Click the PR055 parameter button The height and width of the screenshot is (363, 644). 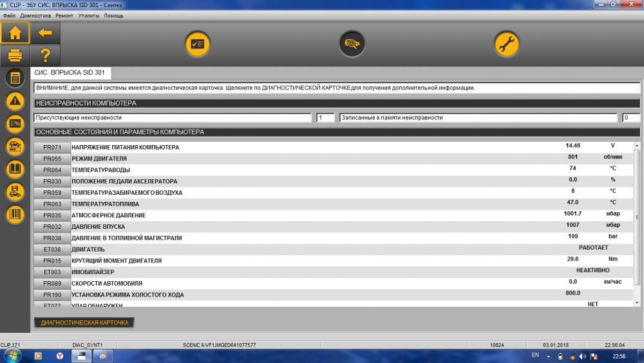click(52, 159)
